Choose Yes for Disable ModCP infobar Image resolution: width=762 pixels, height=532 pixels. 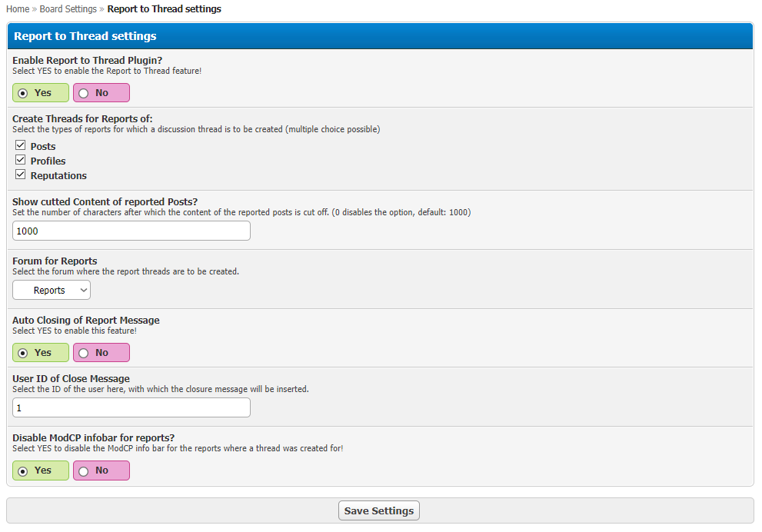[23, 470]
